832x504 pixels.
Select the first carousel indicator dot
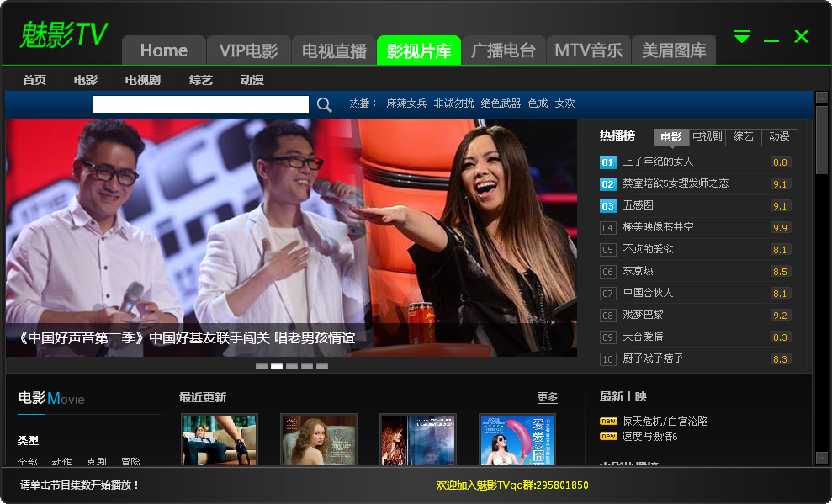point(262,366)
